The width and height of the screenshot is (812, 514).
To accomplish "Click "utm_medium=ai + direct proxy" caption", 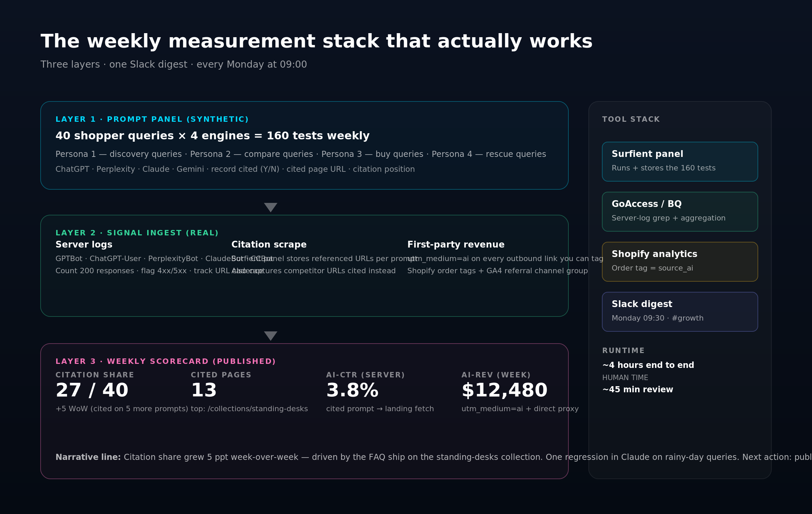I will [x=520, y=409].
